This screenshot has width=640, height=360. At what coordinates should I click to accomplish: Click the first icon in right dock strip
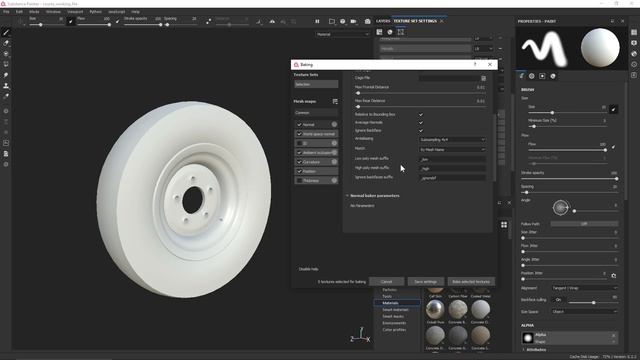pyautogui.click(x=633, y=32)
